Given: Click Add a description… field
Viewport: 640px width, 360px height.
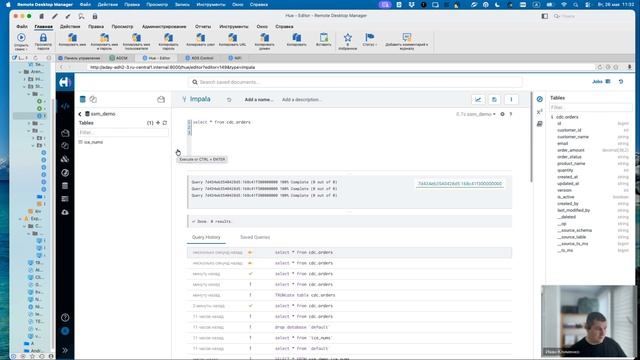Looking at the screenshot, I should [302, 100].
